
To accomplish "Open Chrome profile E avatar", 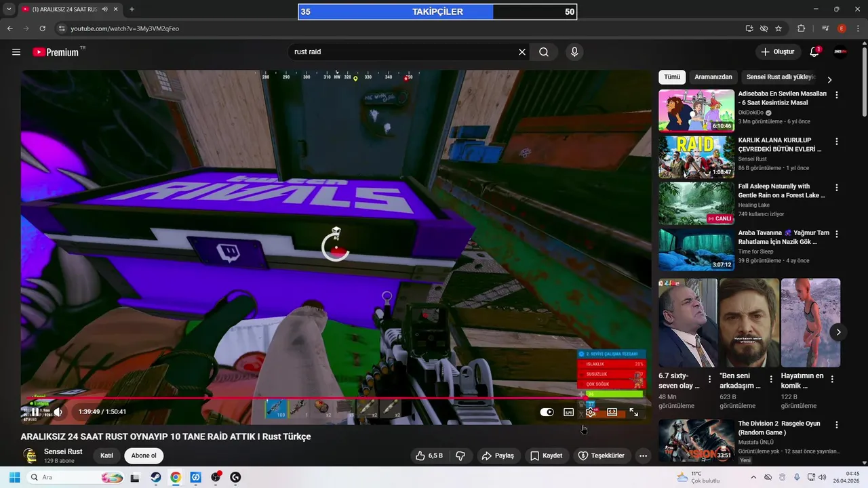I will click(842, 28).
